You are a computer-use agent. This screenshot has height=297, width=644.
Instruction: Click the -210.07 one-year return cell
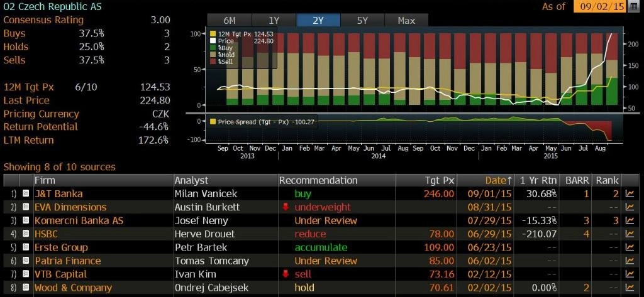539,234
